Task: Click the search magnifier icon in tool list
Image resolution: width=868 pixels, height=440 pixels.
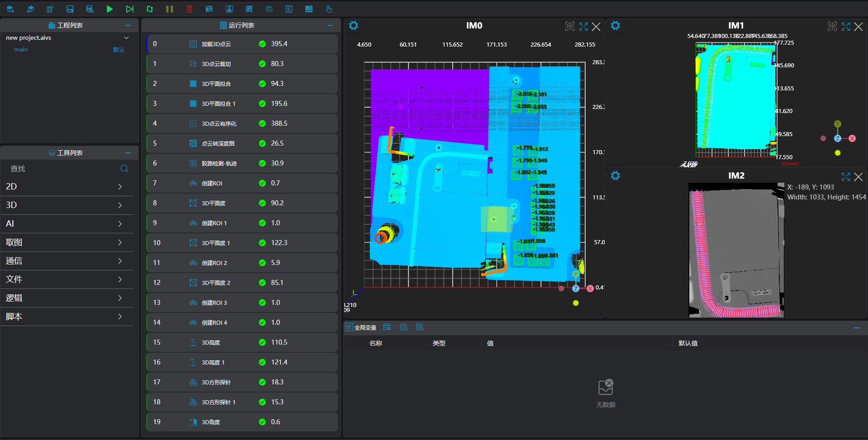Action: 124,169
